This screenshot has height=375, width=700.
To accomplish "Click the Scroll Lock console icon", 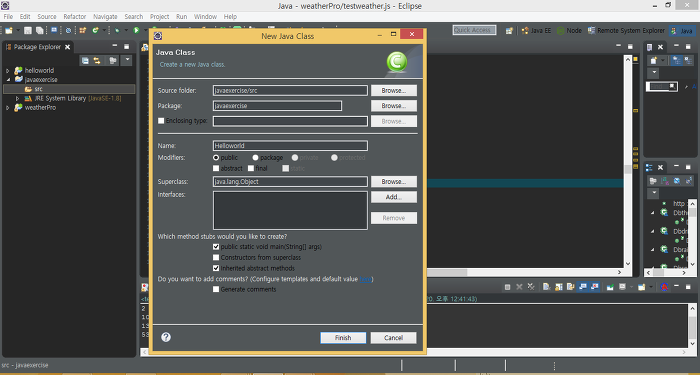I will point(558,287).
